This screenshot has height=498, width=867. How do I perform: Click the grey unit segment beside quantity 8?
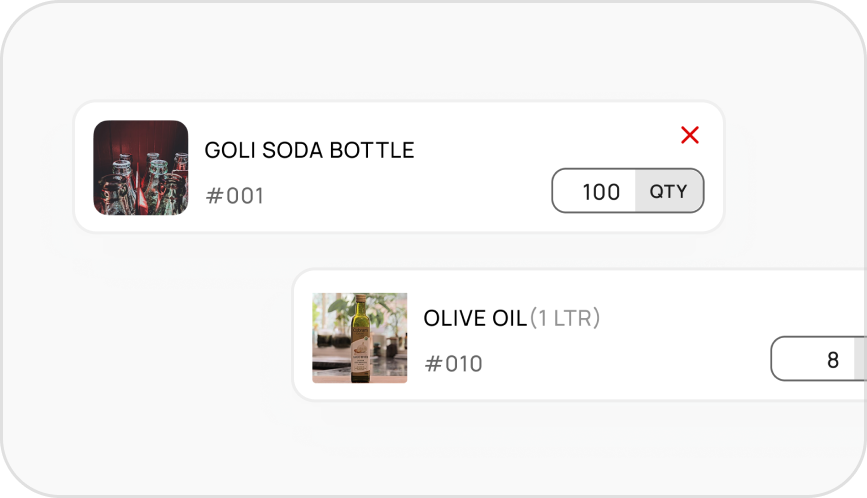860,360
